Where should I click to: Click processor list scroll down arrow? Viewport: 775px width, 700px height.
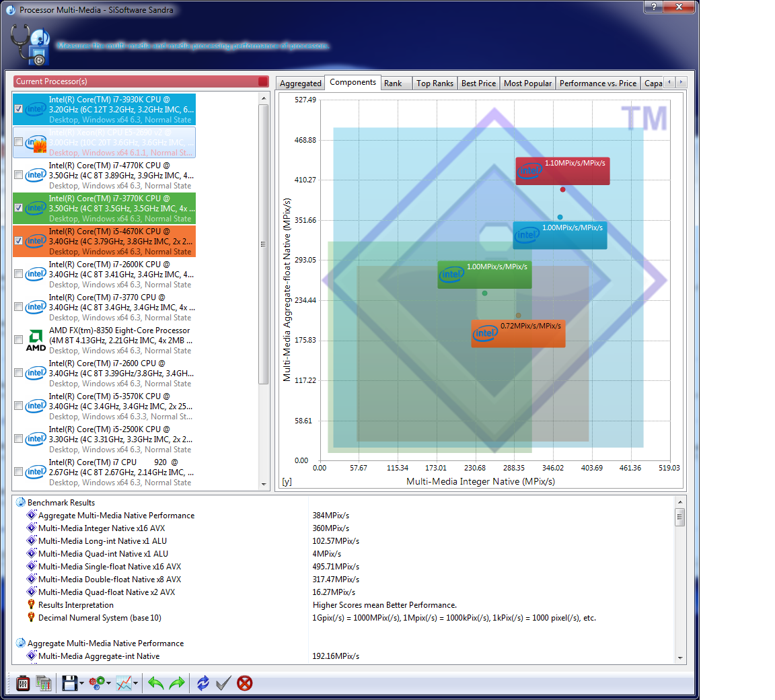[264, 485]
